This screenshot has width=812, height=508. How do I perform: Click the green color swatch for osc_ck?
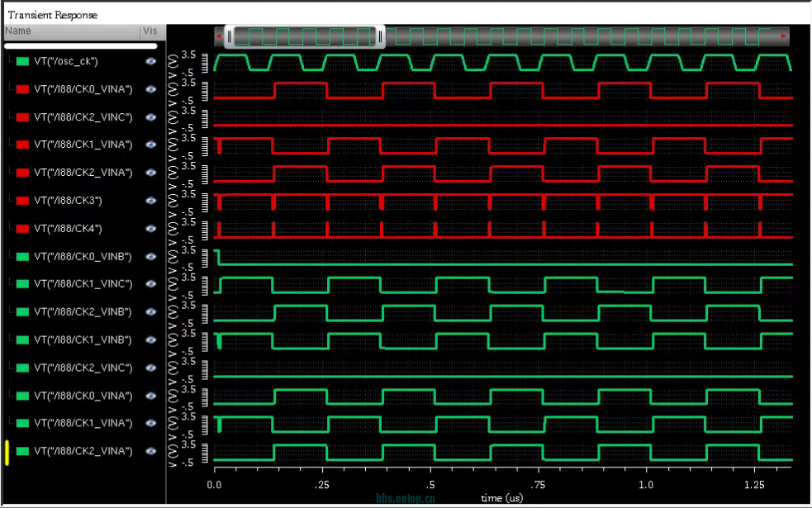(x=22, y=62)
